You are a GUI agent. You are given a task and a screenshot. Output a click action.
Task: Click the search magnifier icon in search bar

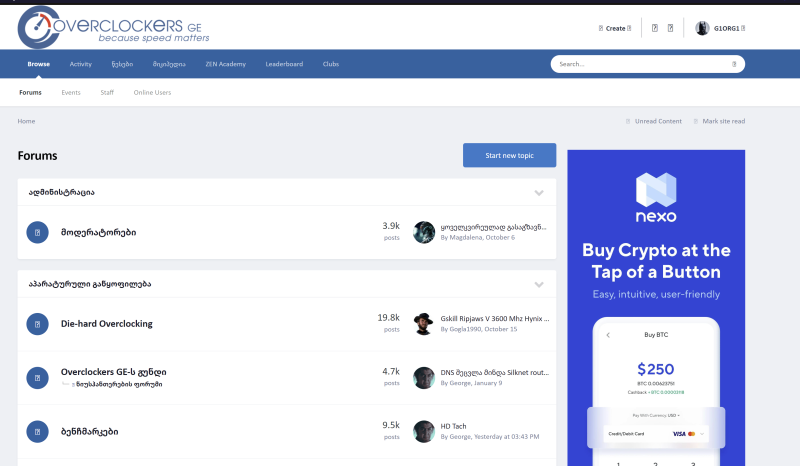(x=734, y=64)
